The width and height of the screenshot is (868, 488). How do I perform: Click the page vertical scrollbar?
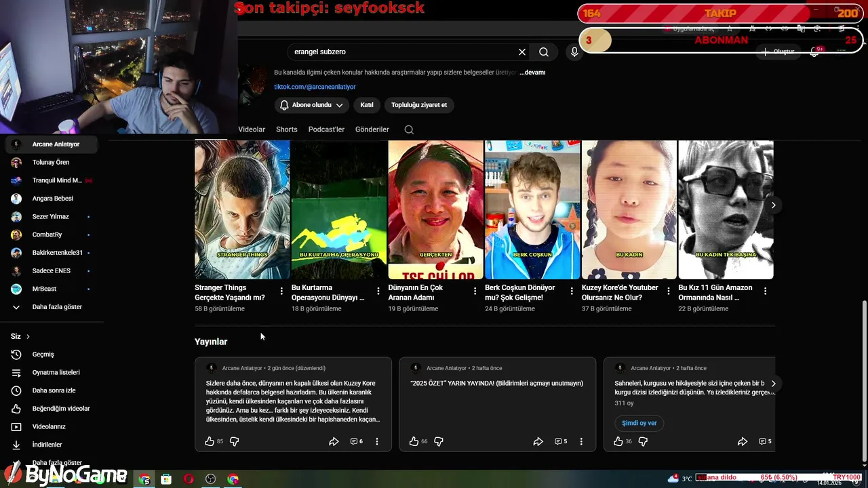(x=863, y=380)
